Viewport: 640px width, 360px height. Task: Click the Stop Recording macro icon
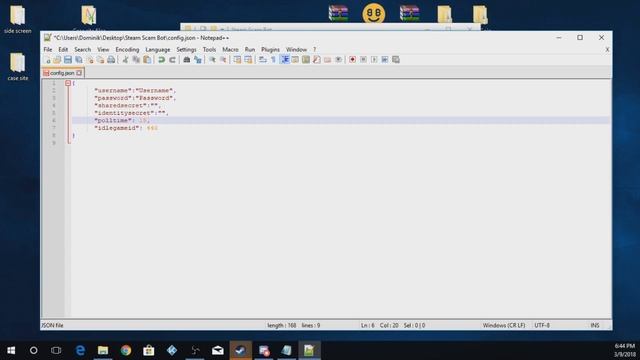(x=363, y=60)
